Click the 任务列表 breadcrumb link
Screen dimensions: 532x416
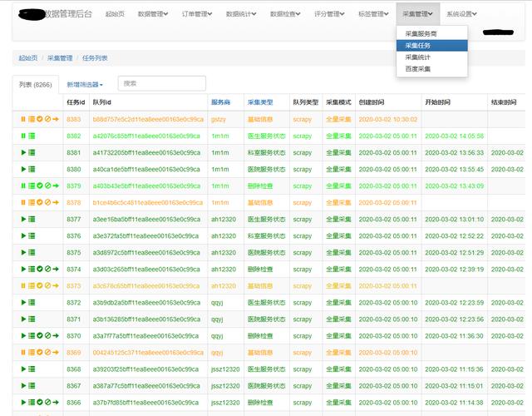pos(95,58)
